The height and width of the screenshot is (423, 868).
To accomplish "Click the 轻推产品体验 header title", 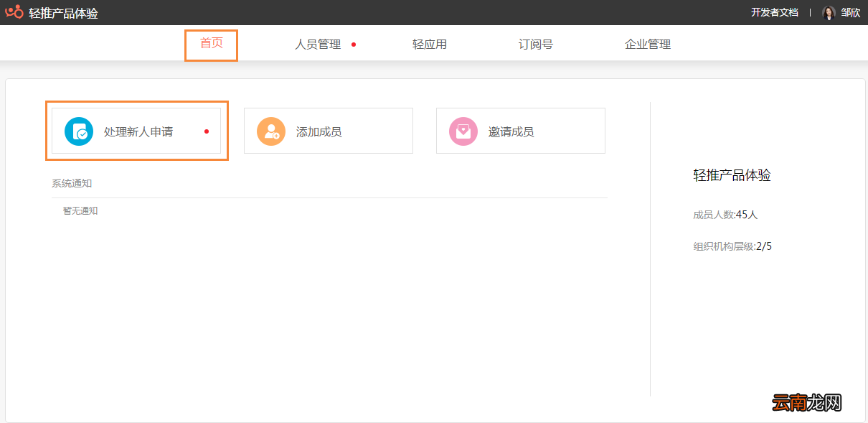I will 64,13.
